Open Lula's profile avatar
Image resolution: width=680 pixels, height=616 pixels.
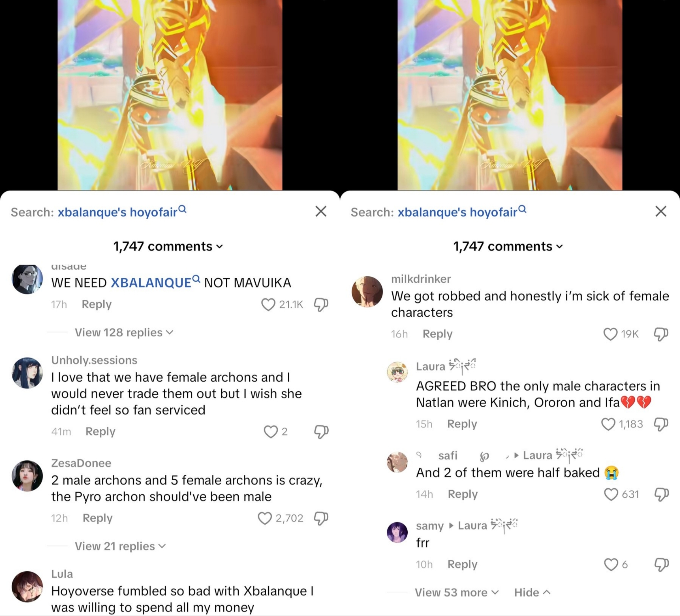pos(27,587)
